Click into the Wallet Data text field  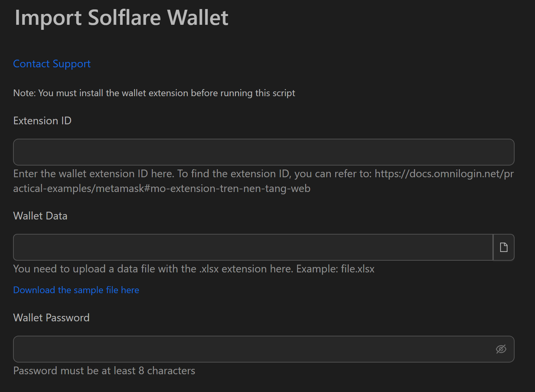(x=253, y=247)
